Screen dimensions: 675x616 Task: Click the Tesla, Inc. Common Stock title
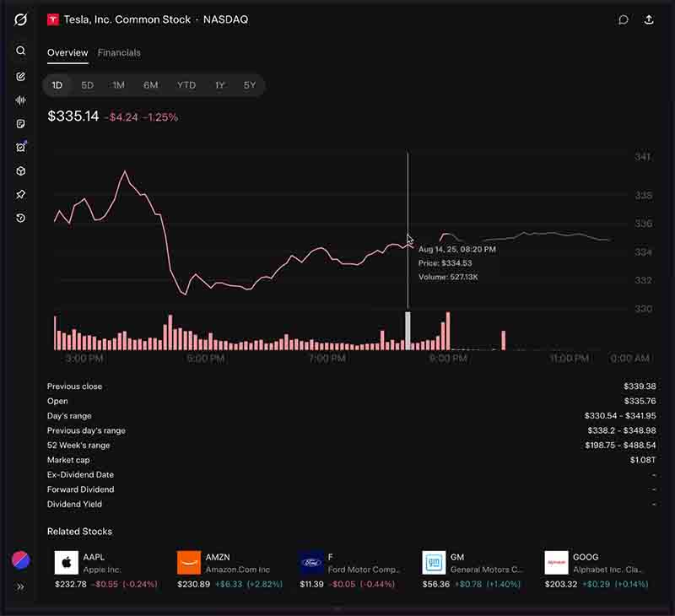tap(127, 19)
